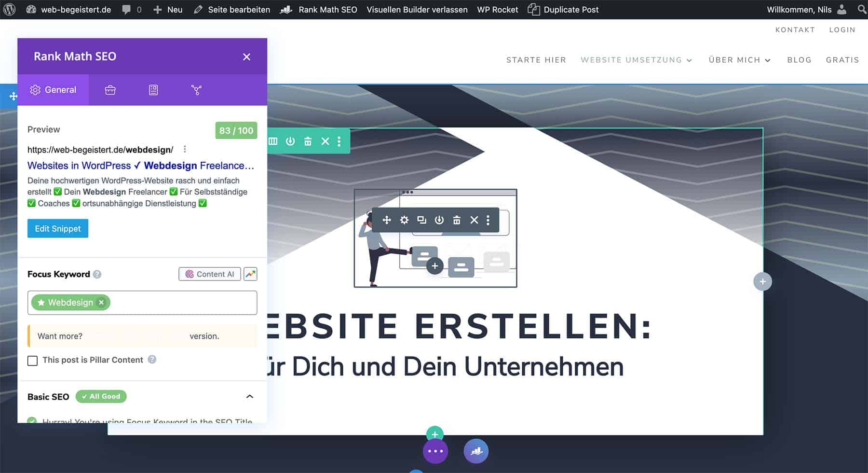Open Content AI
Screen dimensions: 868x473
pos(210,274)
